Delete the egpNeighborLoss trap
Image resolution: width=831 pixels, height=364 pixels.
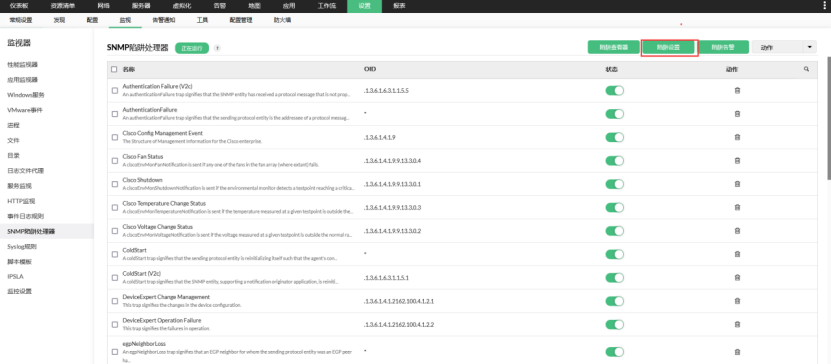tap(737, 352)
